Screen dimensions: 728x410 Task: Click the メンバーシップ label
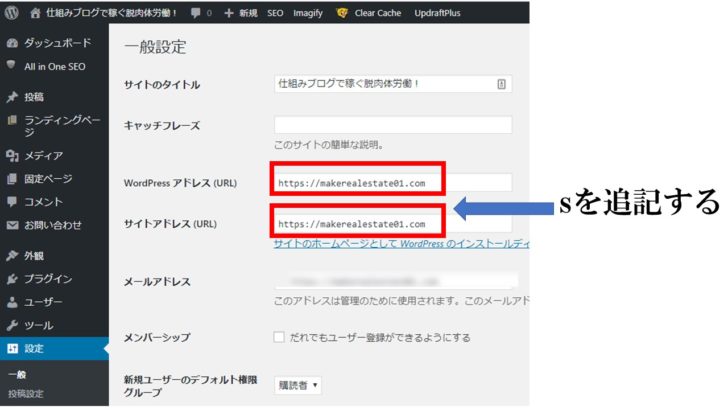pyautogui.click(x=157, y=338)
